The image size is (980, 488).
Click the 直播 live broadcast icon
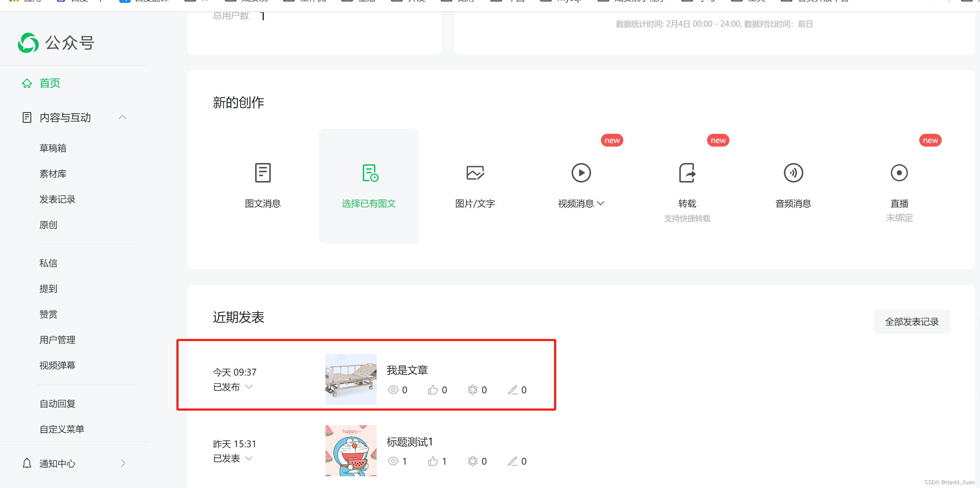[x=899, y=173]
